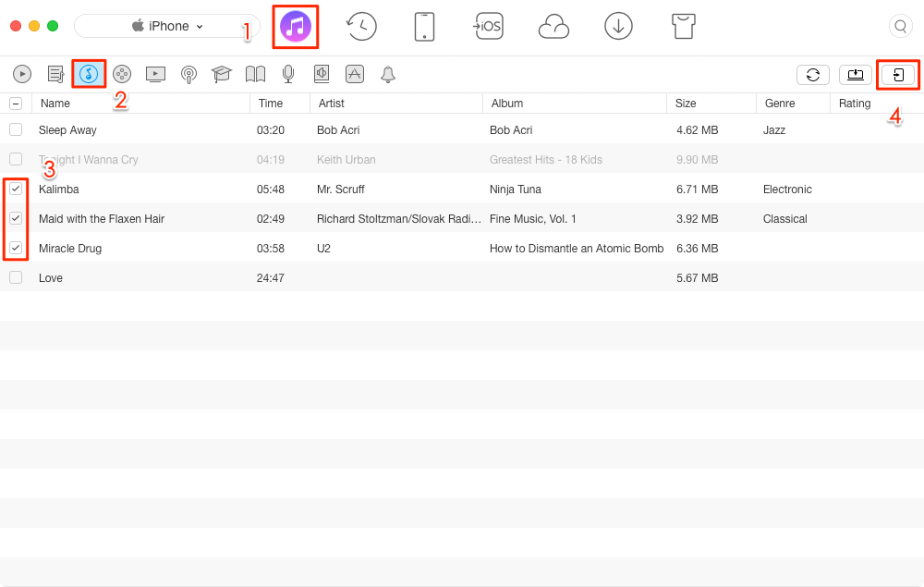This screenshot has width=924, height=587.
Task: Uncheck the Miracle Drug checkbox
Action: (16, 248)
